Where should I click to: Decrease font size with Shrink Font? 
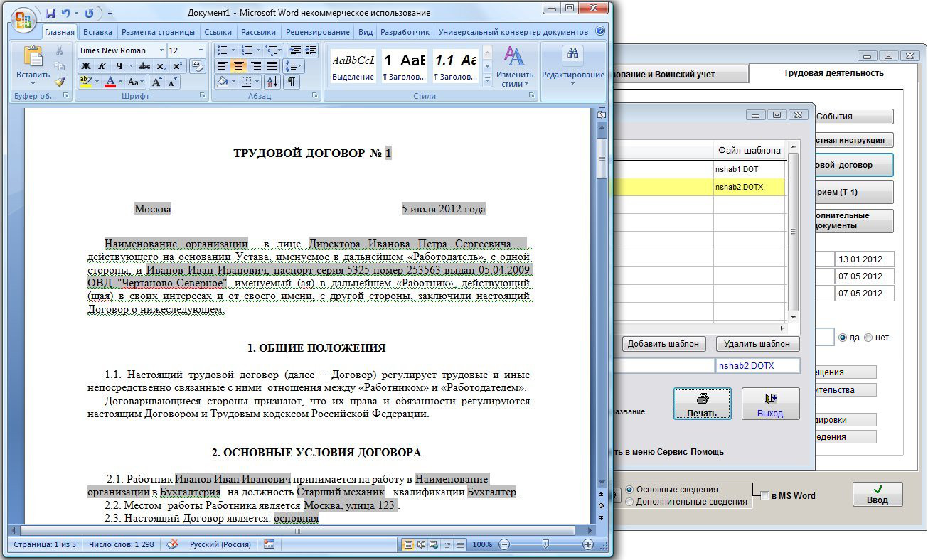click(172, 82)
